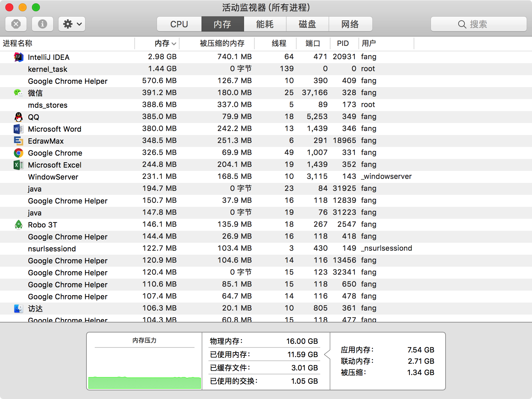
Task: Click the 应用内存 7.54 GB entry
Action: (388, 350)
